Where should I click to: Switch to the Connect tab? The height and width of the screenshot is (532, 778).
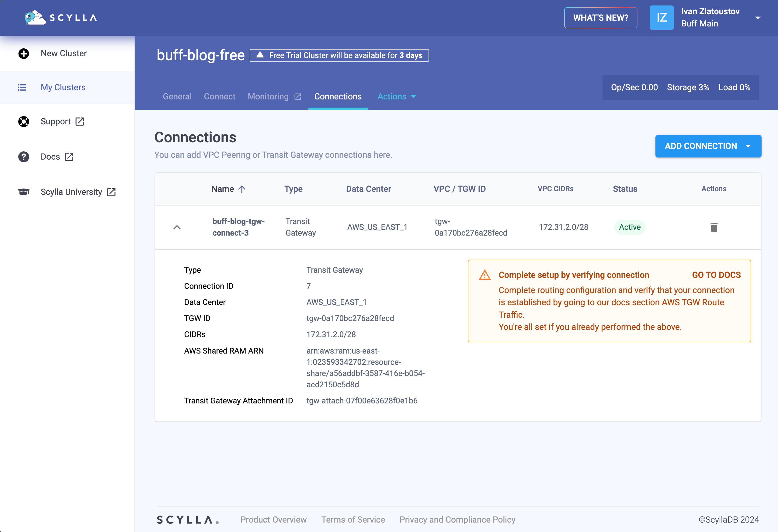click(x=220, y=97)
